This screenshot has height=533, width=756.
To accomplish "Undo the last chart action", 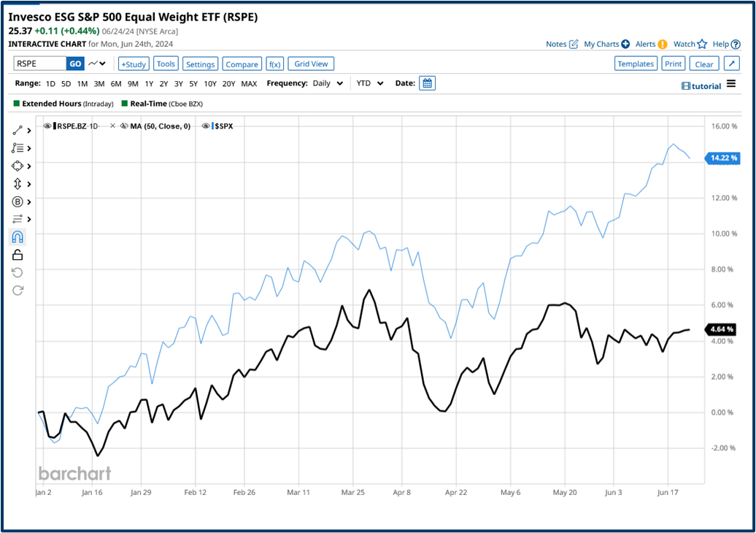I will click(x=17, y=272).
